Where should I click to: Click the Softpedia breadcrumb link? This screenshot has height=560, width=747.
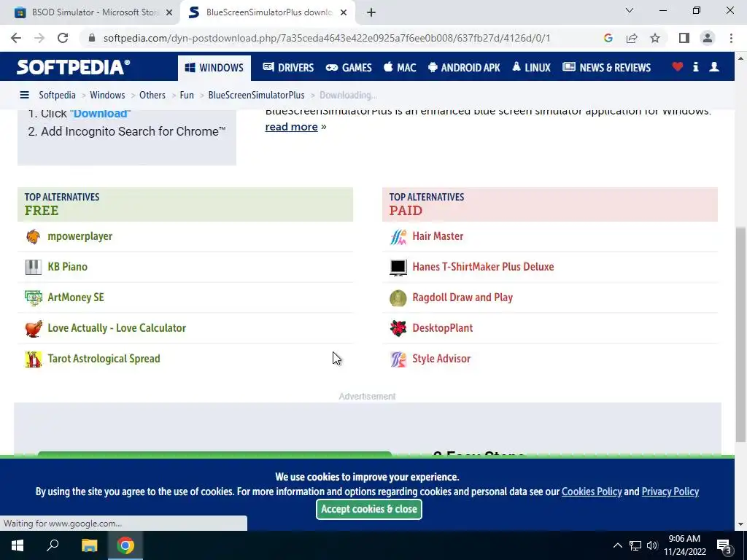pos(57,95)
